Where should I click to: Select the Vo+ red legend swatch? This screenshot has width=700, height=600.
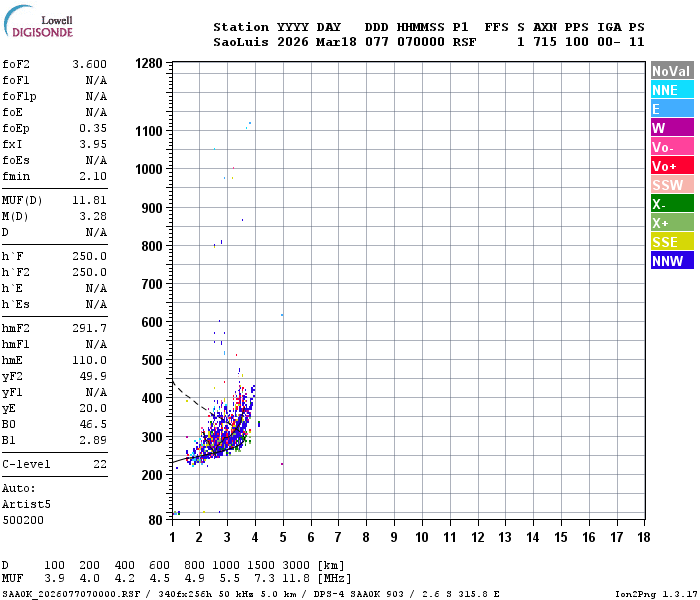pos(672,166)
